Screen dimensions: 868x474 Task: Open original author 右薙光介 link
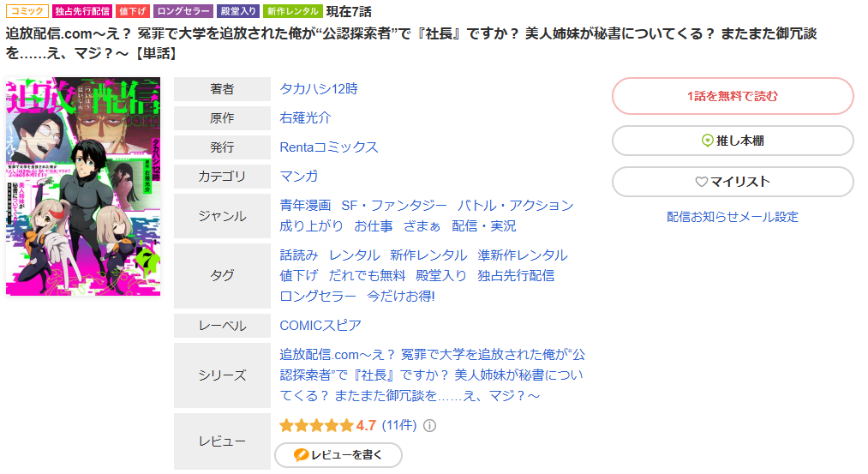coord(305,118)
